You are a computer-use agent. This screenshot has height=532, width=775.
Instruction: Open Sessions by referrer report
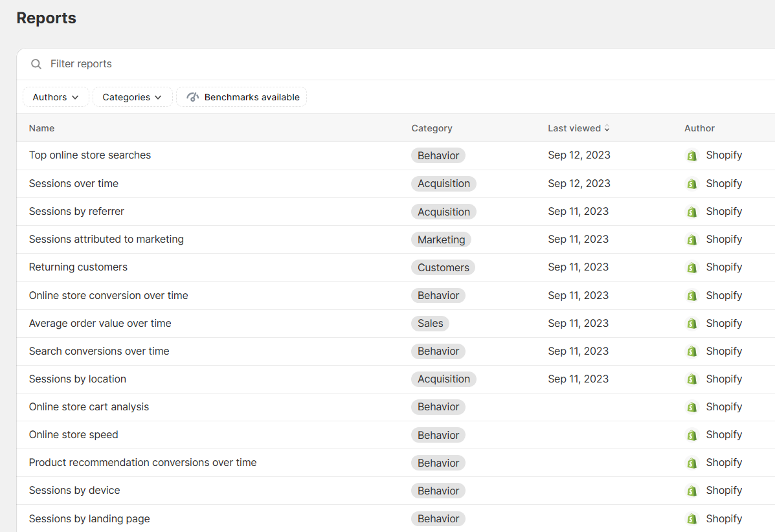tap(76, 212)
